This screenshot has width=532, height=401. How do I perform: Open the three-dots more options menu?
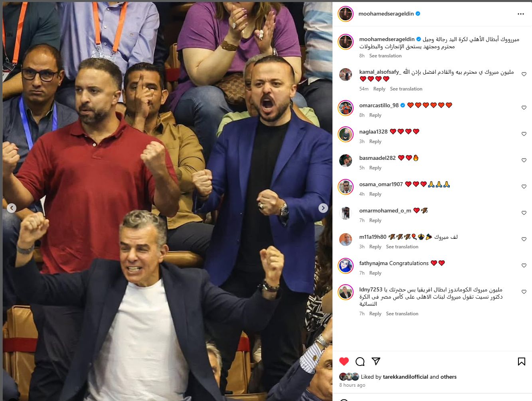click(x=521, y=14)
